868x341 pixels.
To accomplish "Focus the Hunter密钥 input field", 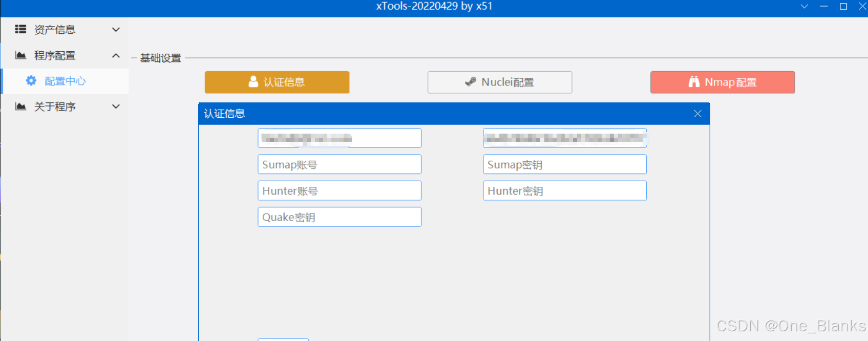I will click(565, 190).
